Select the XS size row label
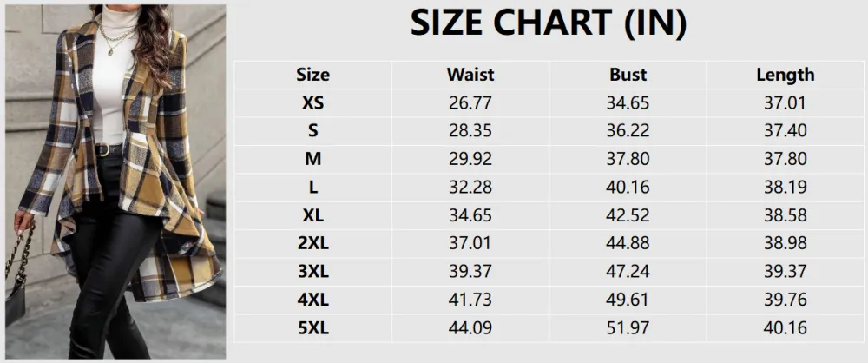This screenshot has height=363, width=868. pyautogui.click(x=312, y=102)
